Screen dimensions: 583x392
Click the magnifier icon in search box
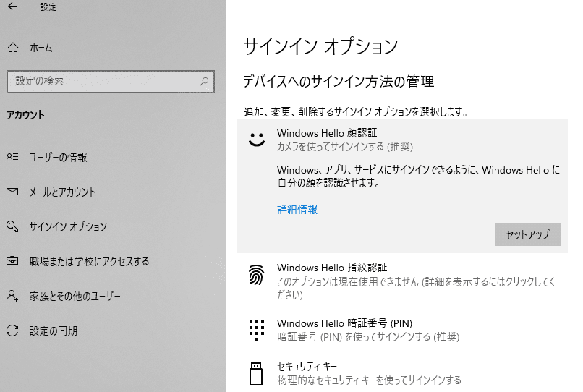204,82
